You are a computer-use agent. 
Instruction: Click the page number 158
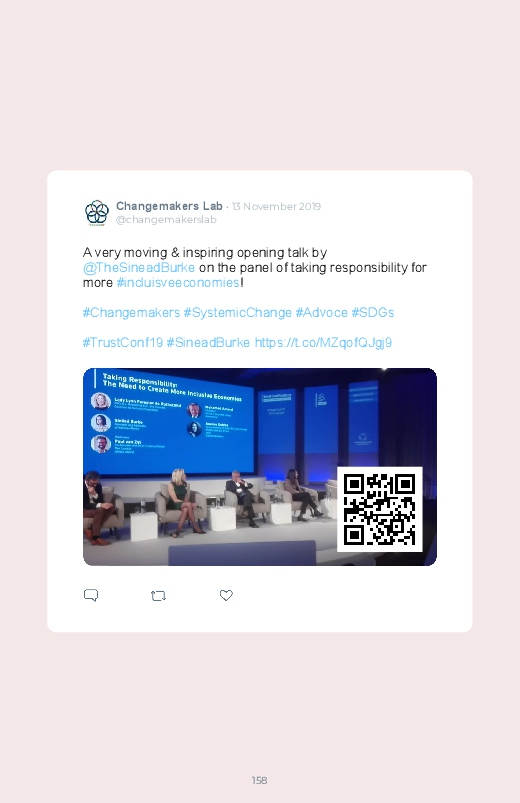[x=259, y=780]
